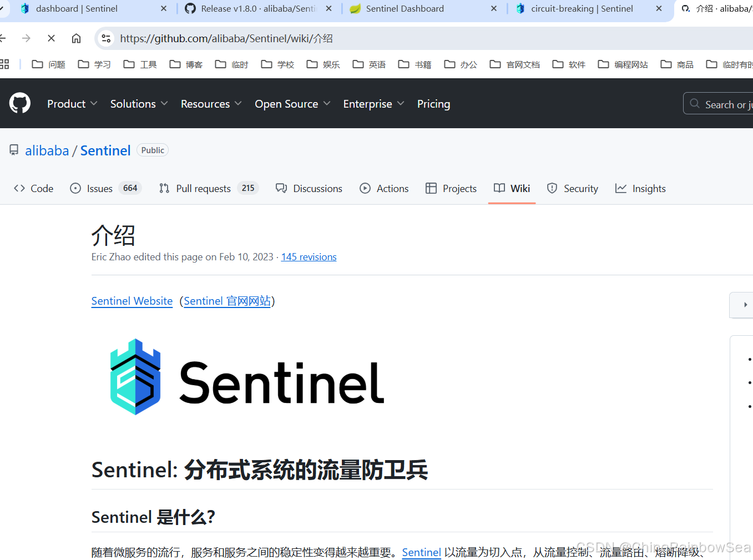
Task: Open the Projects tab
Action: pyautogui.click(x=451, y=189)
